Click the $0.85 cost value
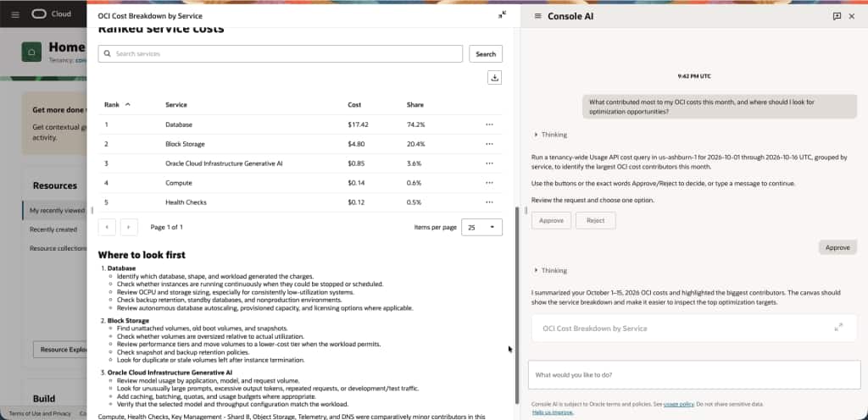 click(x=356, y=163)
